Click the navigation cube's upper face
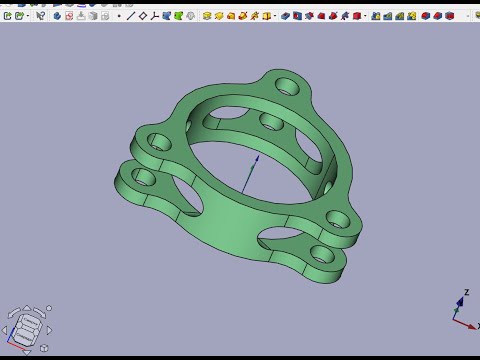 click(x=30, y=321)
